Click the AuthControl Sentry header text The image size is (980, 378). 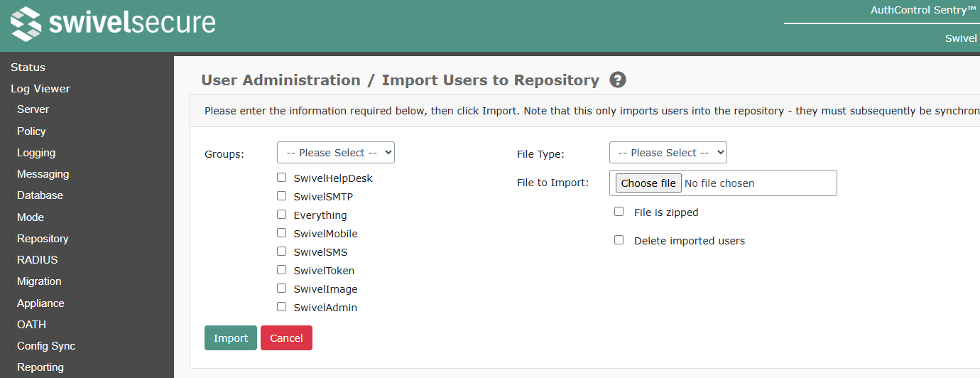click(924, 10)
